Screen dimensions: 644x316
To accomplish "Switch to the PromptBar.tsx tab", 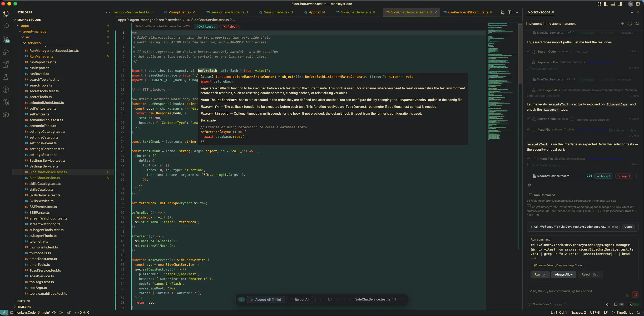I will 180,12.
